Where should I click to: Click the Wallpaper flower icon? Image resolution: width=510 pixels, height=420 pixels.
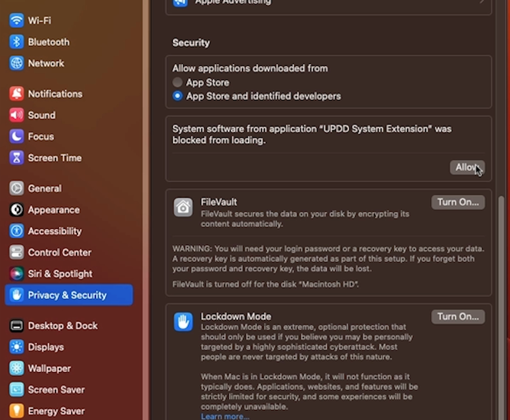[17, 368]
